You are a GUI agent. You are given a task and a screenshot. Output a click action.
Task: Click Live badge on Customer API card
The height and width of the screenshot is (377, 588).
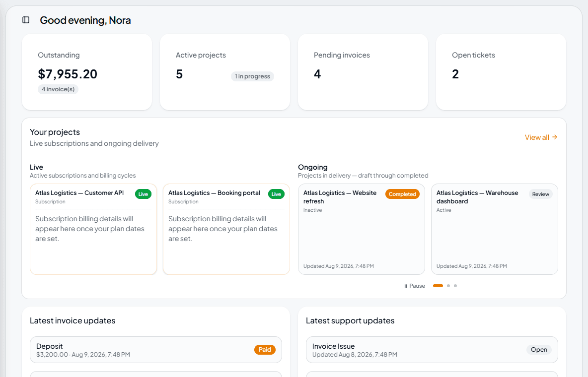click(x=143, y=194)
